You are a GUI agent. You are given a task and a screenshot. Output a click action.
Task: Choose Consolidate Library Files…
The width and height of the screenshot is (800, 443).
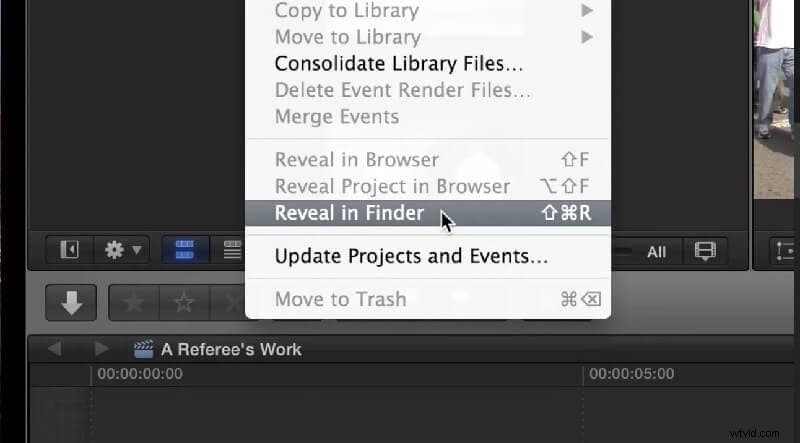click(x=398, y=64)
